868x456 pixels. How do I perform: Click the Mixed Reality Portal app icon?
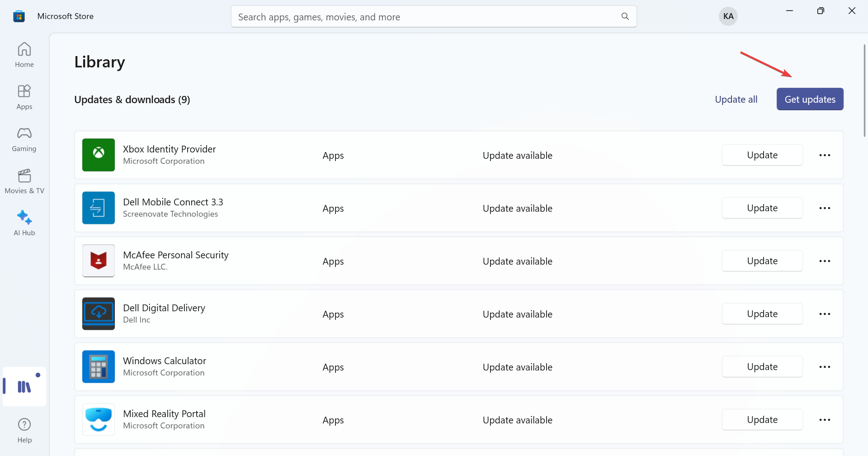pyautogui.click(x=99, y=419)
